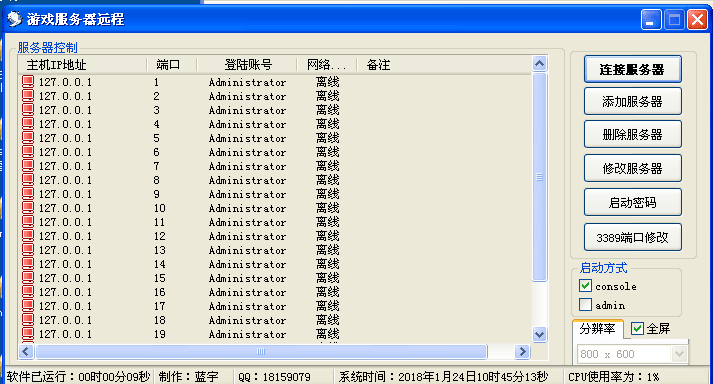The height and width of the screenshot is (384, 713).
Task: Click the server icon in port 19 row
Action: (x=28, y=334)
